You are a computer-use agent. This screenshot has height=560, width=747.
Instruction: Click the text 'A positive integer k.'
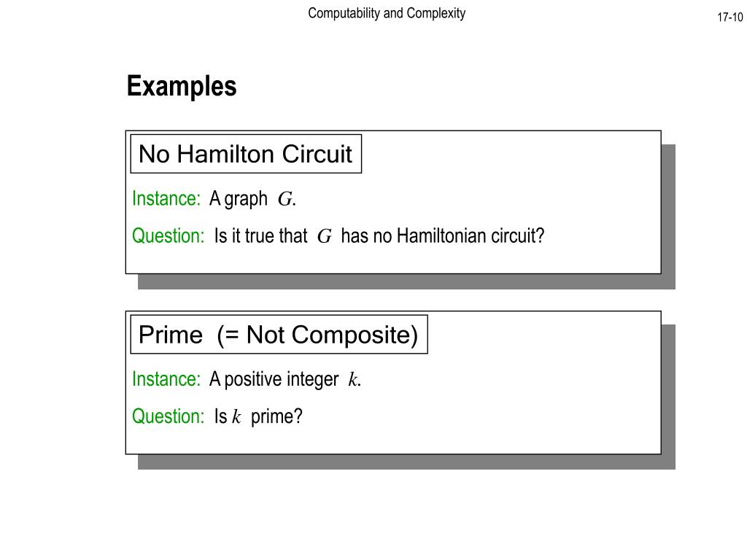285,379
